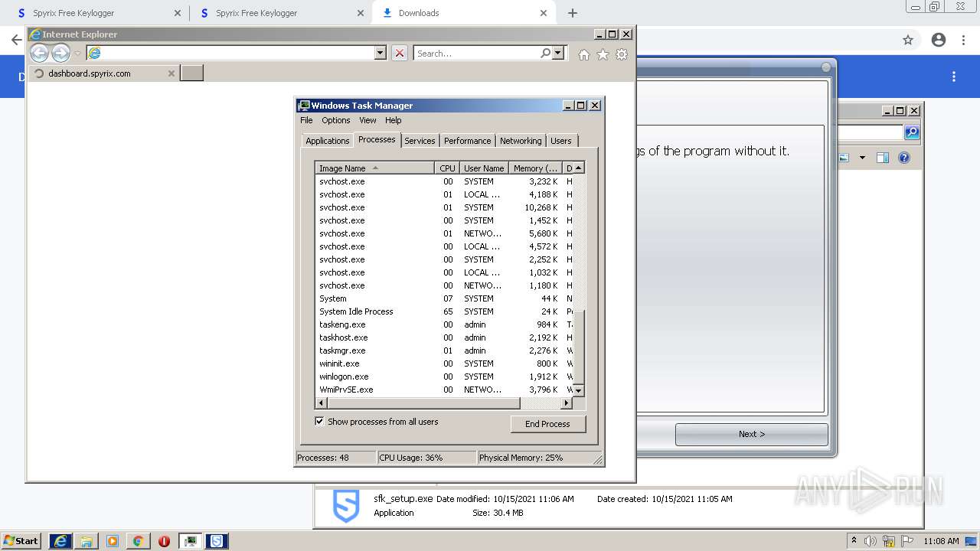
Task: Sort by Image Name column header
Action: (374, 168)
